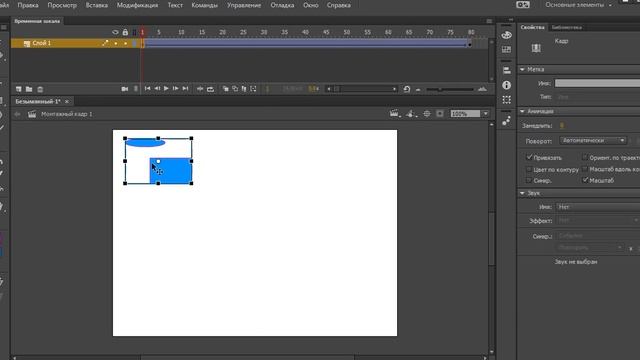
Task: Click the camera icon in the timeline controls
Action: [125, 89]
